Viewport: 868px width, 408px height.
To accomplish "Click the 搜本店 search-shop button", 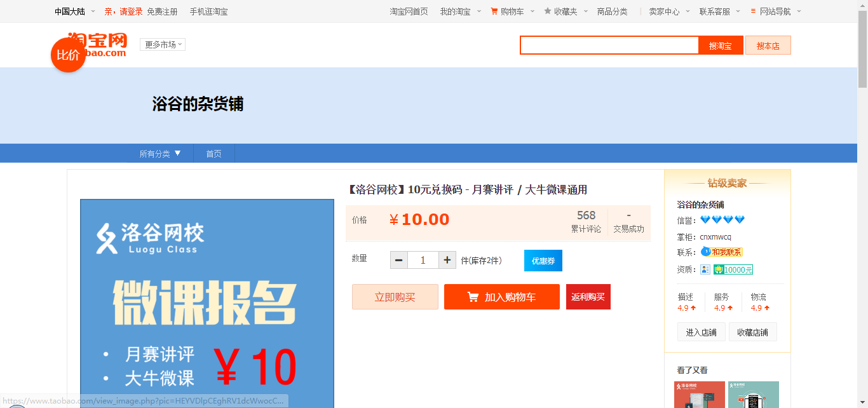I will [768, 45].
